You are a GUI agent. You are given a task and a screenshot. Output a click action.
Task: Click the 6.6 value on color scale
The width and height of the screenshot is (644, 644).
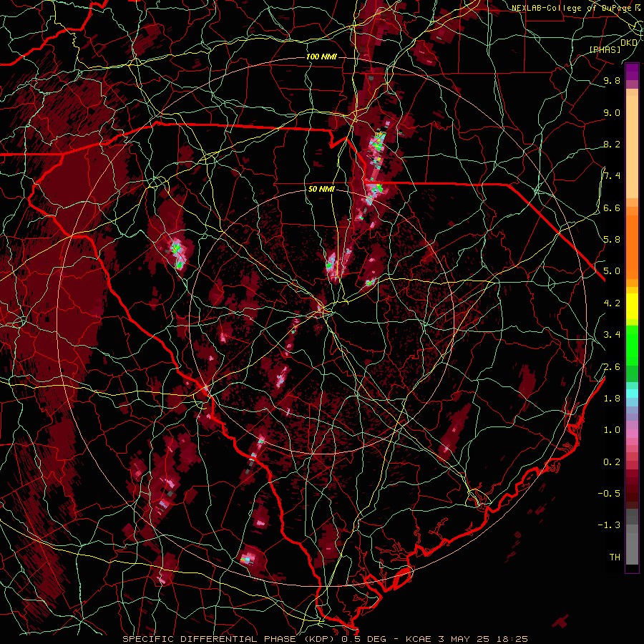(x=612, y=208)
